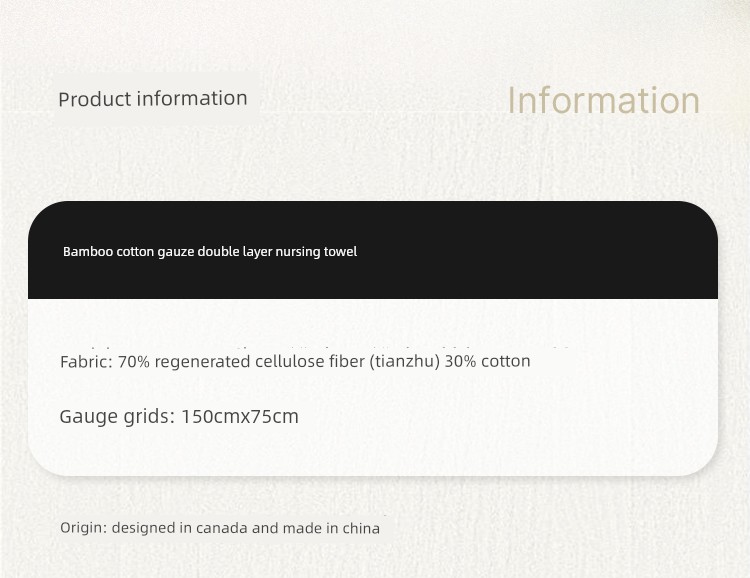The width and height of the screenshot is (750, 578).
Task: Click the partially hidden text line above Fabric
Action: coord(316,346)
